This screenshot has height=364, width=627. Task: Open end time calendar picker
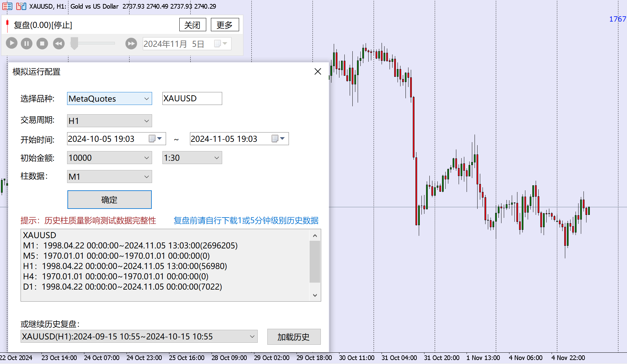pos(278,139)
